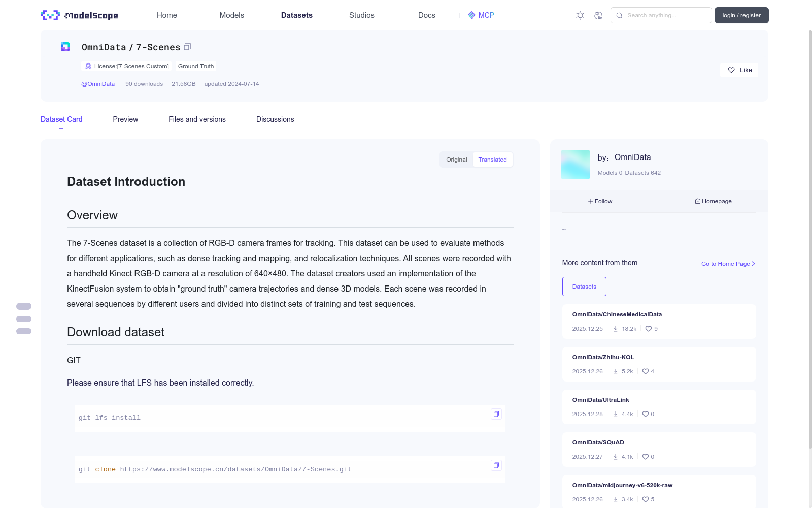Click the 'Datasets 642' count text
Image resolution: width=812 pixels, height=508 pixels.
(643, 173)
